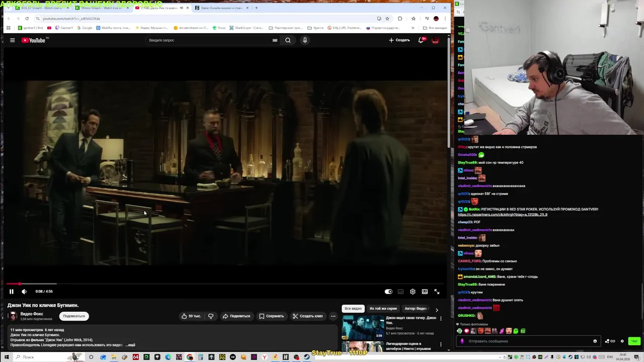Image resolution: width=644 pixels, height=362 pixels.
Task: Switch to the Mitrov Stream browser tab
Action: point(102,8)
